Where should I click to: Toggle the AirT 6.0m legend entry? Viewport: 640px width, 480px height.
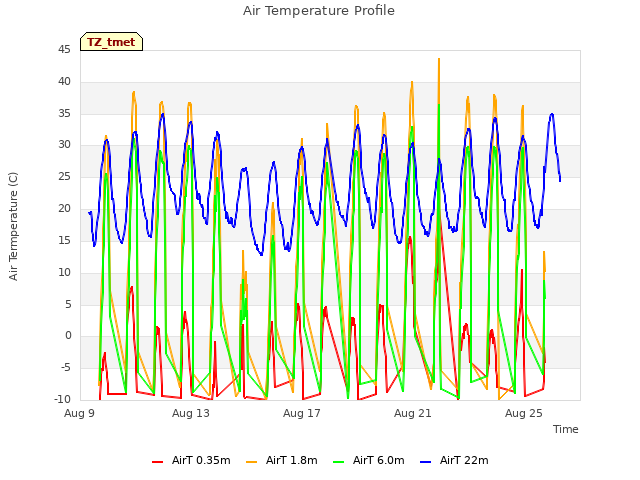click(369, 460)
